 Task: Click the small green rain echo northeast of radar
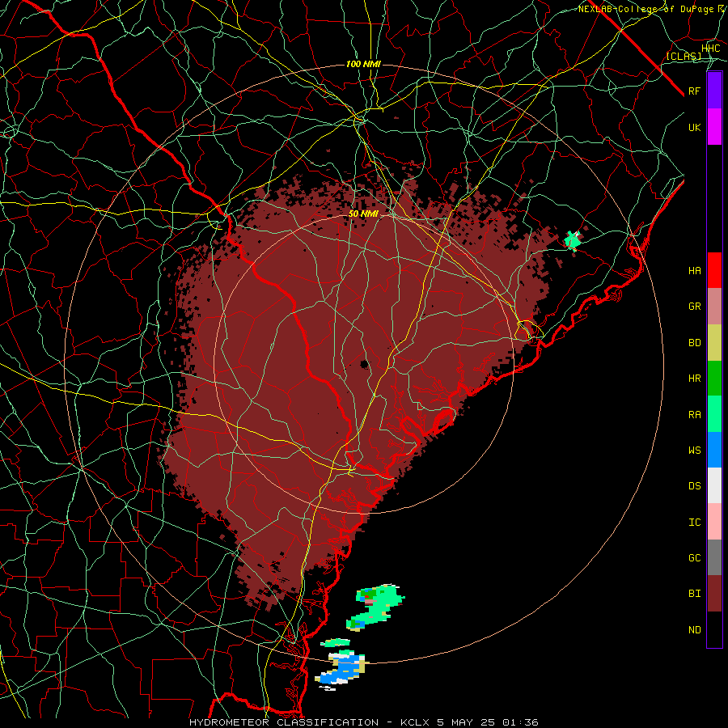pyautogui.click(x=573, y=240)
